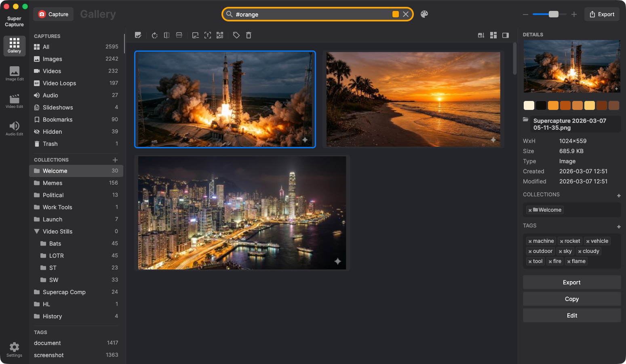Scan the capture for QR codes
Image resolution: width=626 pixels, height=364 pixels.
tap(219, 35)
